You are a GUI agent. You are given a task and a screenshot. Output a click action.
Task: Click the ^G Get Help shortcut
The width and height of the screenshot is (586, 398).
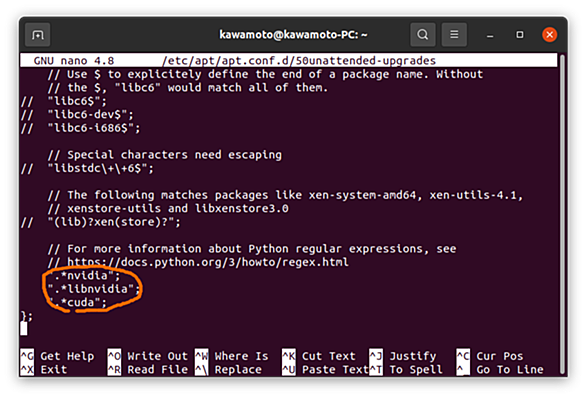[x=57, y=356]
